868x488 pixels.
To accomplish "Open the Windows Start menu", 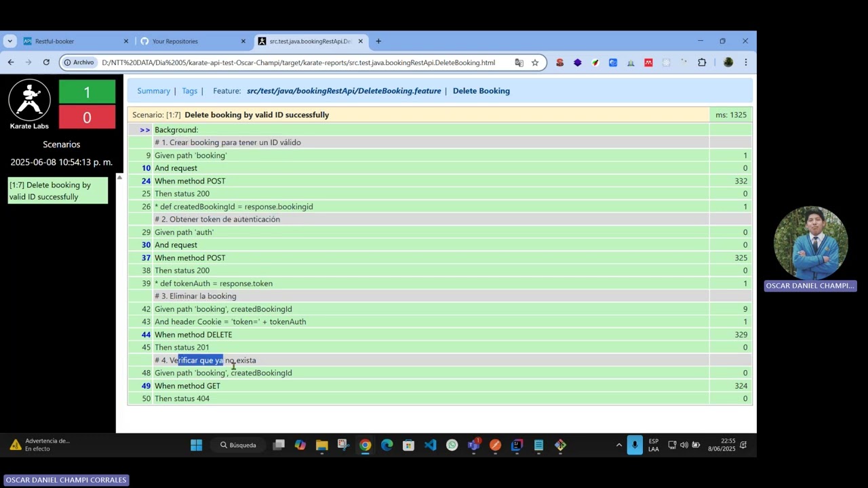I will (x=196, y=445).
